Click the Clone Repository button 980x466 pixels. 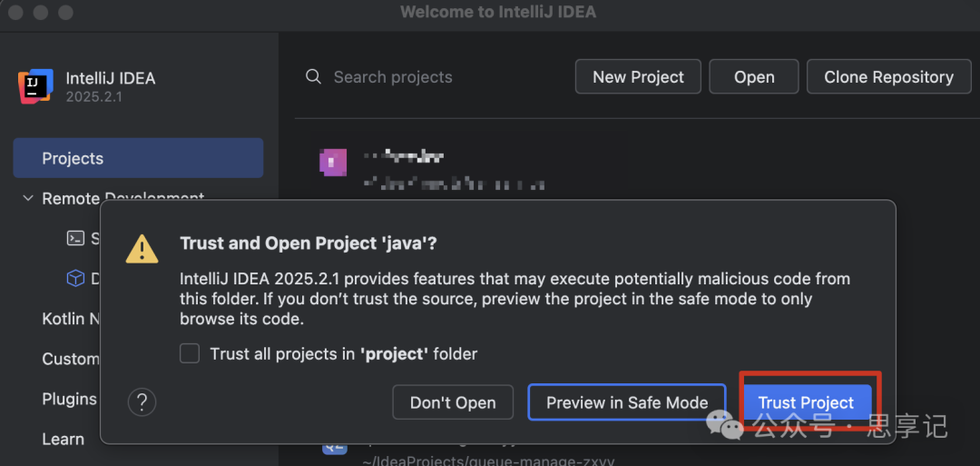[x=888, y=77]
